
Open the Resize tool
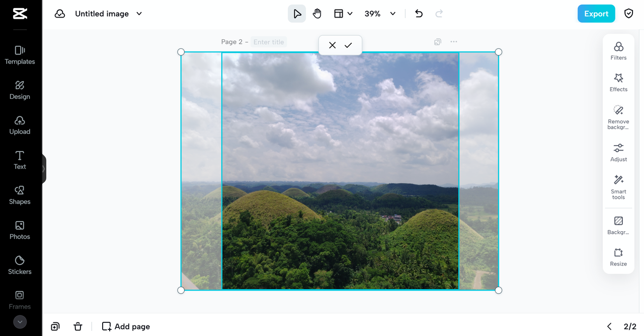pos(618,257)
